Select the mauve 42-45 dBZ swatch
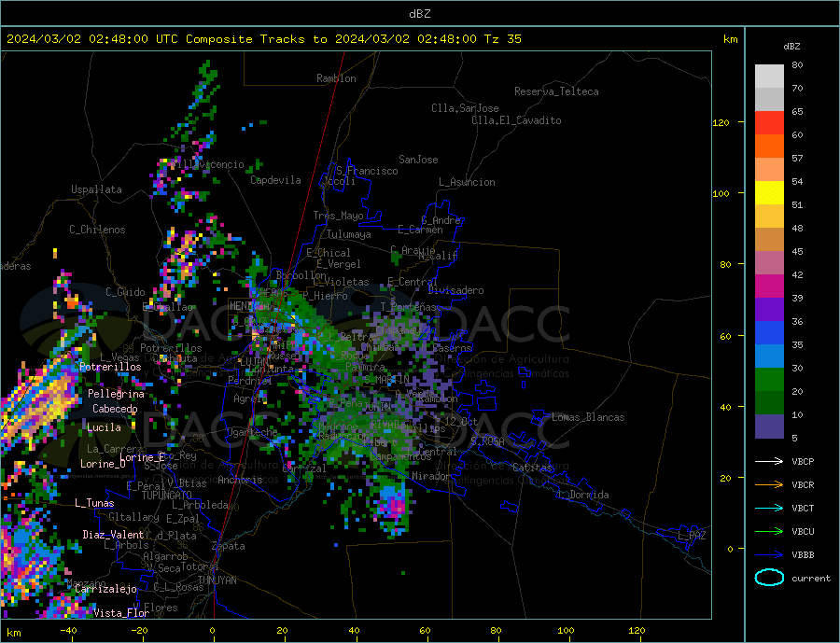Screen dimensions: 840x643 point(769,263)
